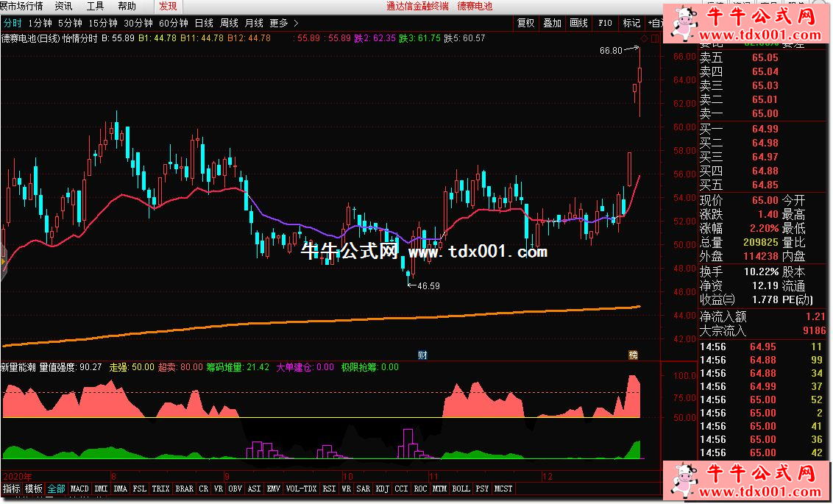833x504 pixels.
Task: Select the 全部 indicator filter
Action: click(x=57, y=489)
